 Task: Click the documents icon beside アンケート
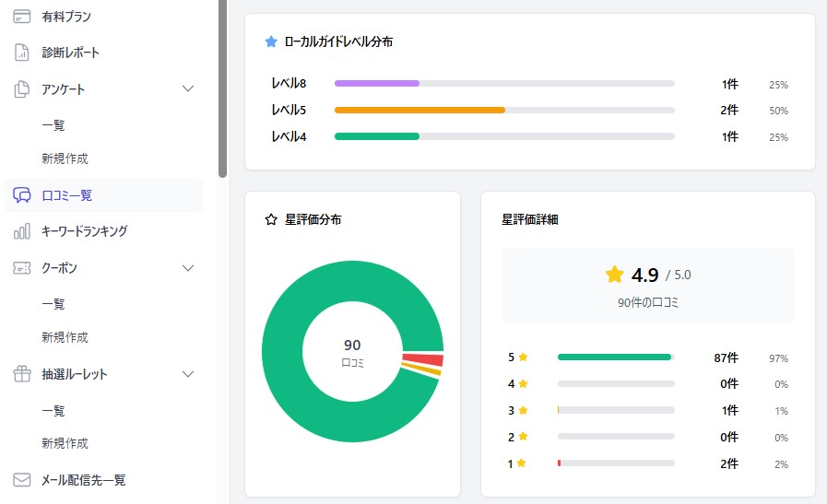22,89
